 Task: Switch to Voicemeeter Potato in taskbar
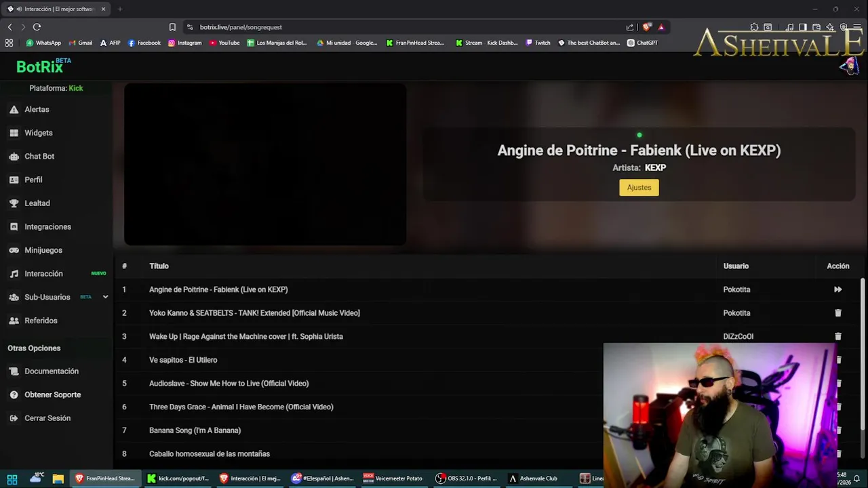(x=393, y=479)
